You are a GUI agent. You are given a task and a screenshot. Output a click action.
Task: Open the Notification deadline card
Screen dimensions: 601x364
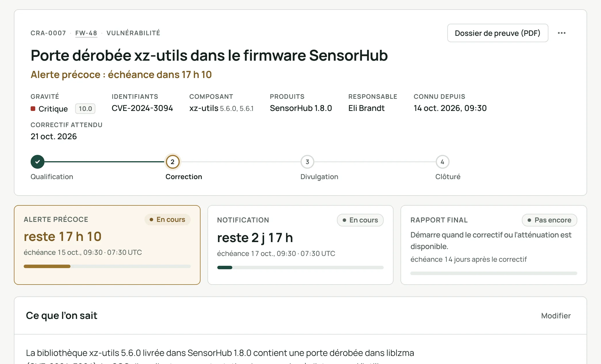pos(300,245)
